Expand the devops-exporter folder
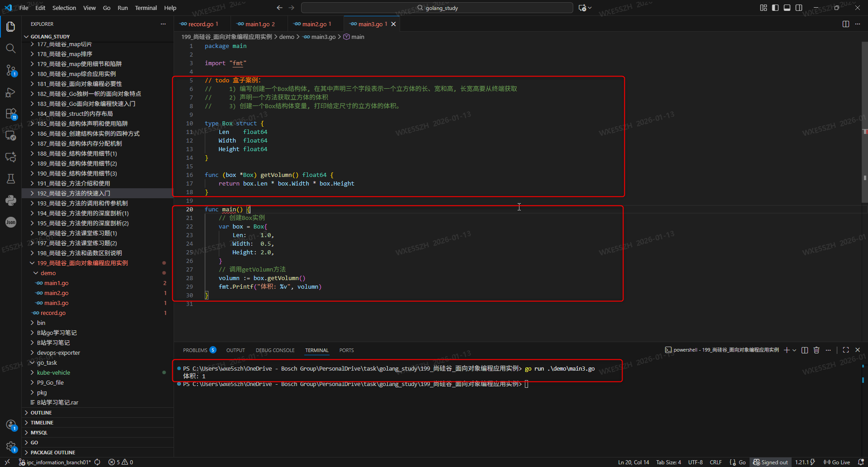This screenshot has width=868, height=467. (x=98, y=353)
